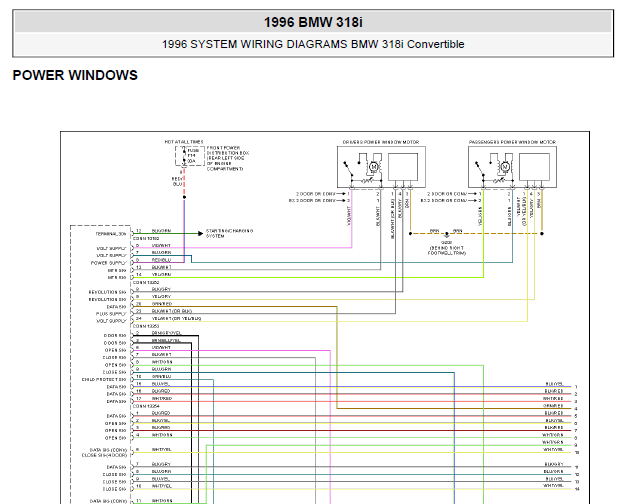Click the right-edge BLU/YEL label at line 1
The width and height of the screenshot is (636, 504).
(x=554, y=384)
